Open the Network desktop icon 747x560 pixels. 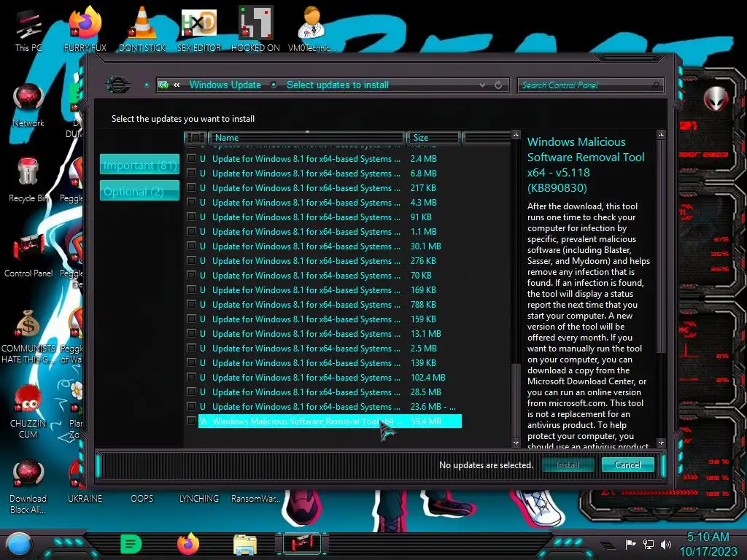pos(28,106)
